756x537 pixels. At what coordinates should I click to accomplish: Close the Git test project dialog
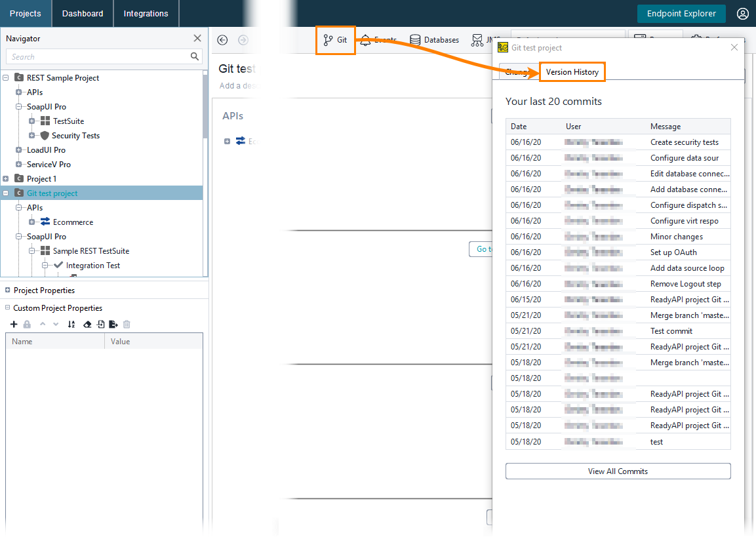coord(734,47)
